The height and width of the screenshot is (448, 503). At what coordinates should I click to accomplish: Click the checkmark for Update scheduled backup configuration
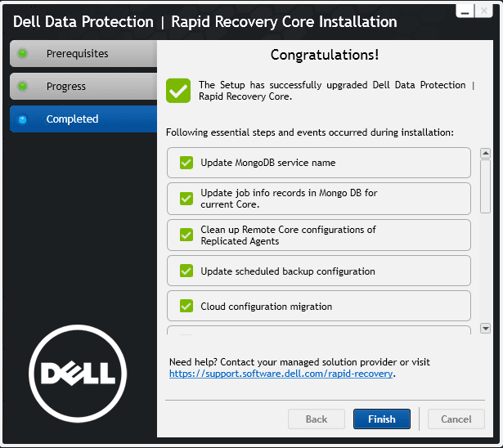click(x=186, y=271)
